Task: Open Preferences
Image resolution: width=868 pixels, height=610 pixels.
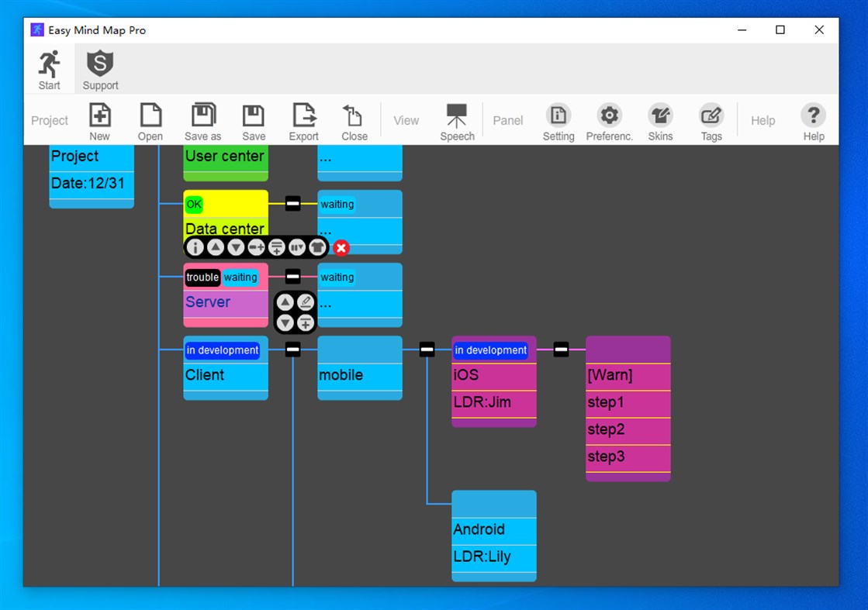Action: point(610,121)
